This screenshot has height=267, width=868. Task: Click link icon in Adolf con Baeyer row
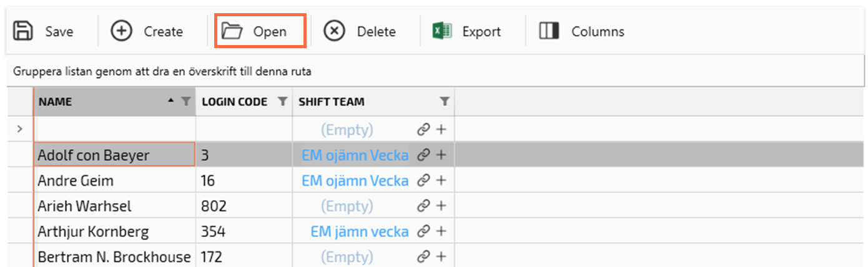(x=424, y=155)
